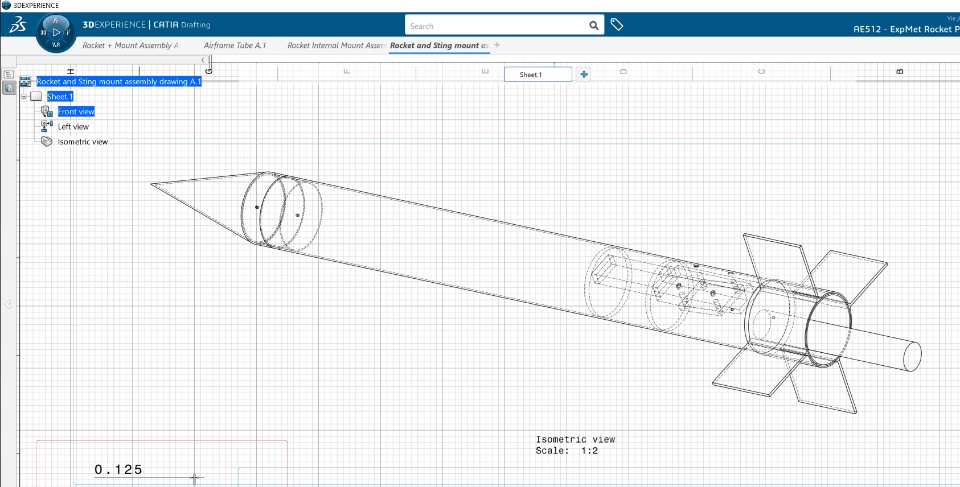Viewport: 960px width, 487px height.
Task: Click the AE512 - ExpMet Rocket project name
Action: pos(906,29)
